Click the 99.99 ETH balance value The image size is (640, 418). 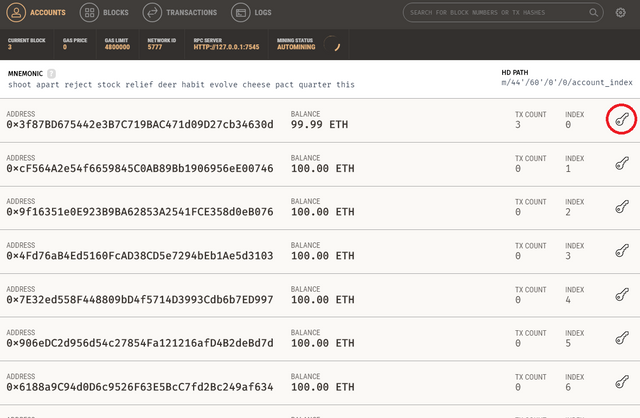319,125
